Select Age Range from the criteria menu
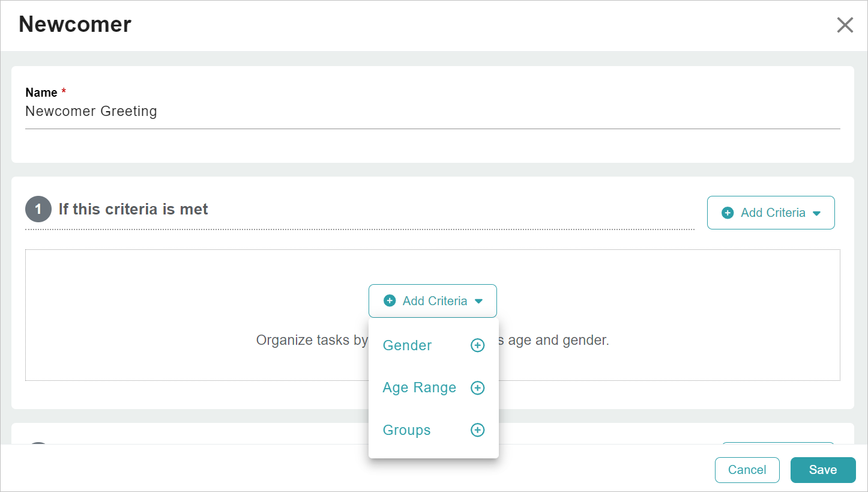The height and width of the screenshot is (492, 868). [419, 387]
